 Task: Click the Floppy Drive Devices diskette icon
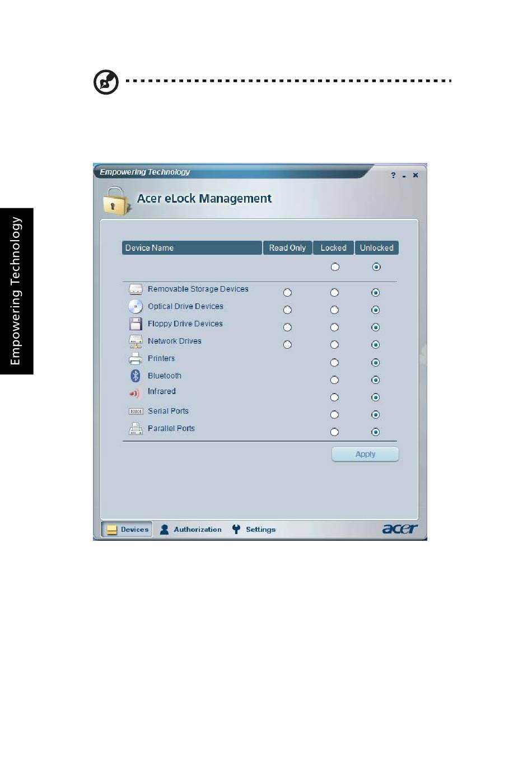pos(136,324)
